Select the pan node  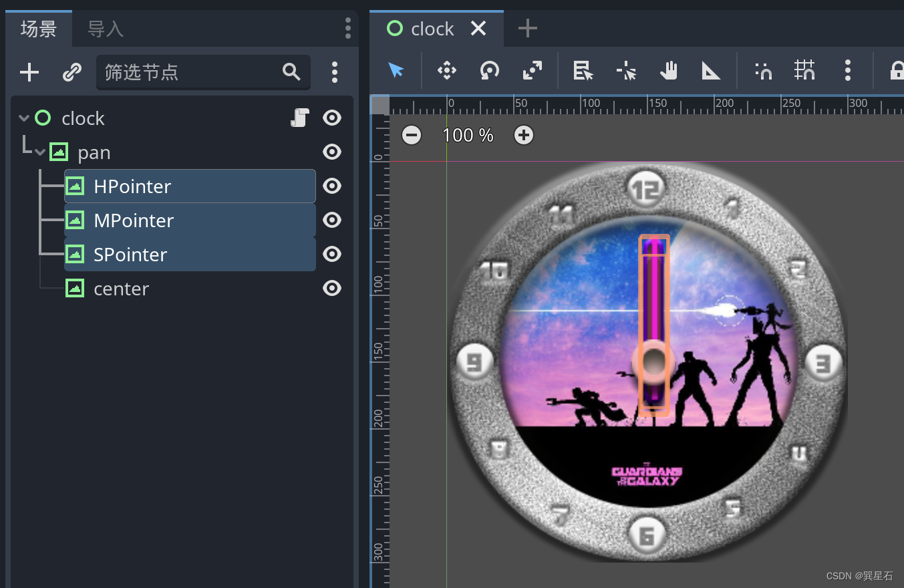point(94,153)
